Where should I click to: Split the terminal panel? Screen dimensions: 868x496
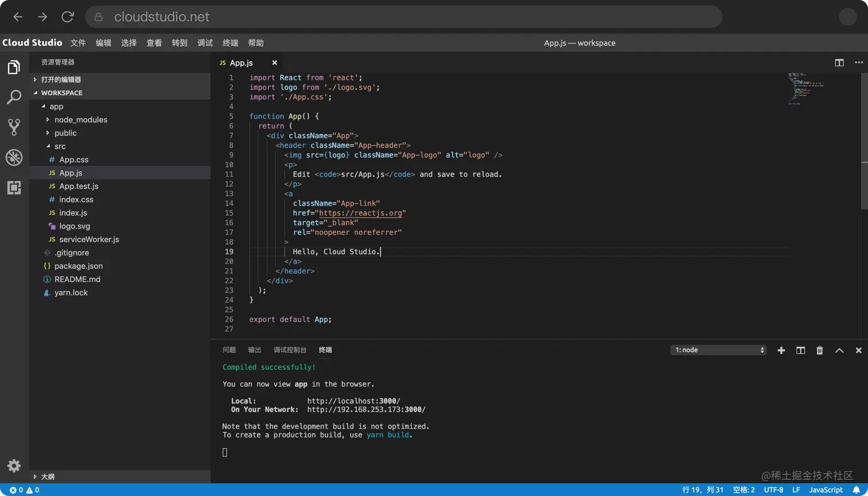point(801,350)
